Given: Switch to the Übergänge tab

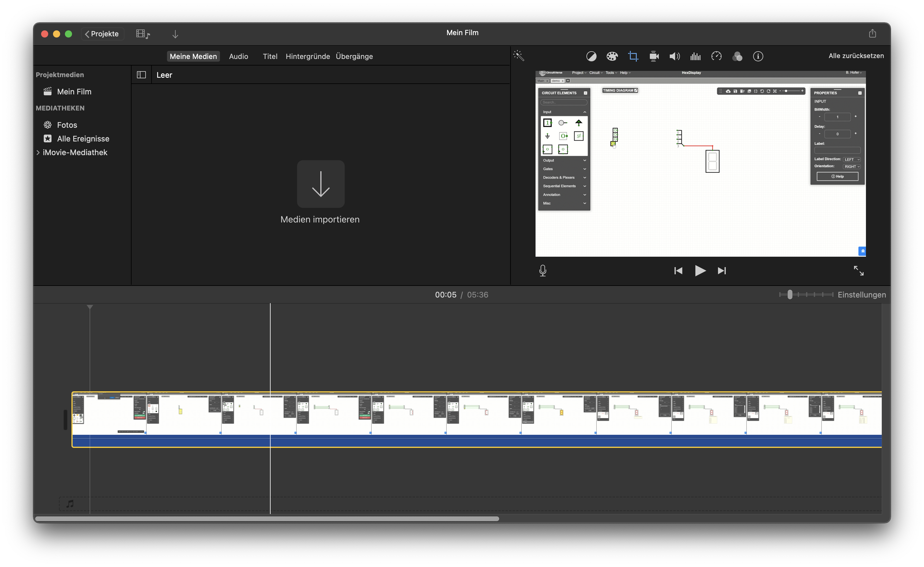Looking at the screenshot, I should pyautogui.click(x=354, y=56).
